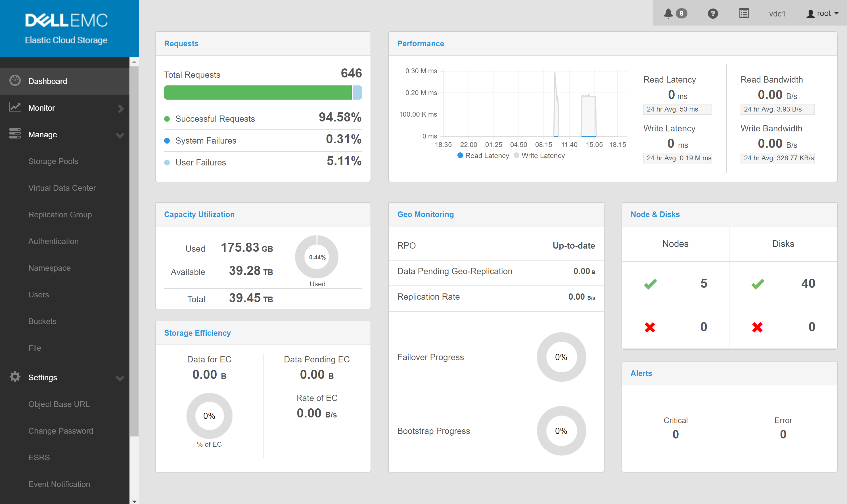Viewport: 847px width, 504px height.
Task: Click the Bootstrap Progress 0% donut
Action: (561, 430)
